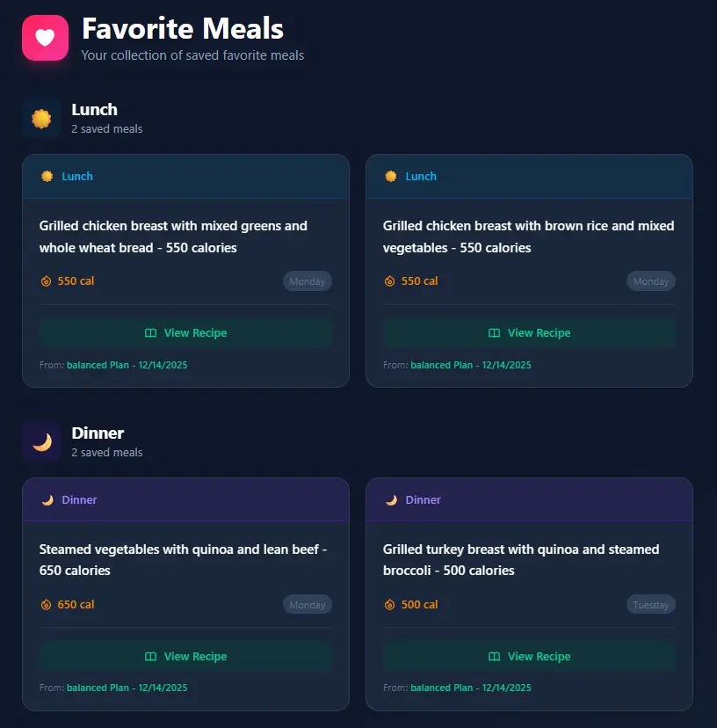This screenshot has width=717, height=728.
Task: Click the flame icon next to 500 cal
Action: click(390, 605)
